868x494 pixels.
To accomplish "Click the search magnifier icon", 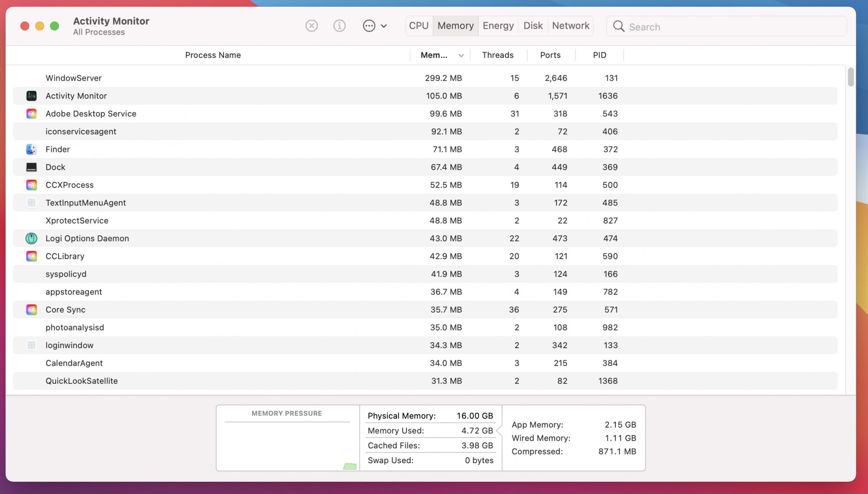I will (x=618, y=26).
